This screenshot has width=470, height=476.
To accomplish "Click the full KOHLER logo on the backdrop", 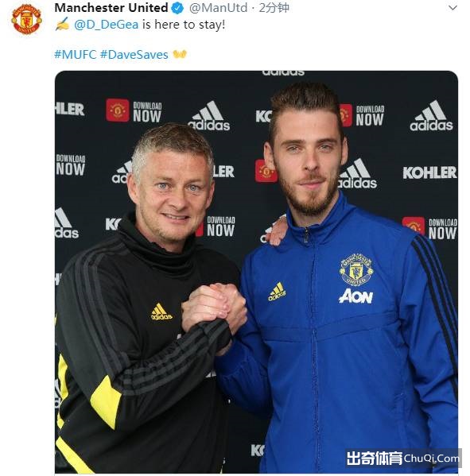I will (429, 172).
